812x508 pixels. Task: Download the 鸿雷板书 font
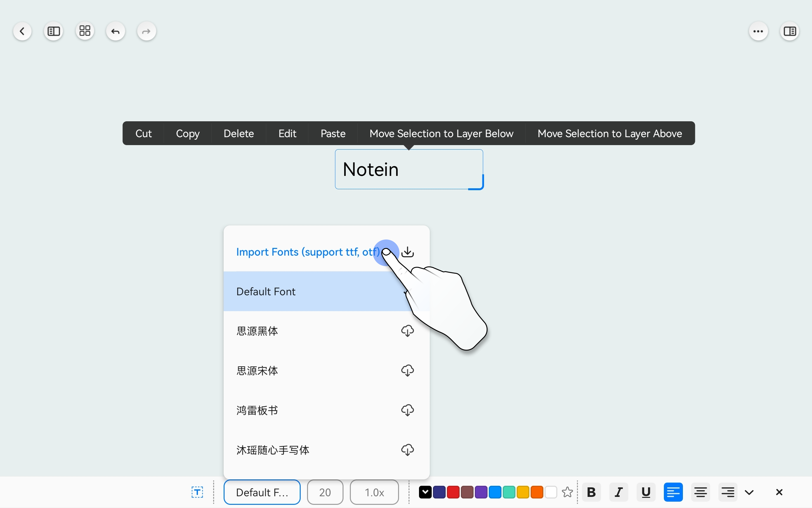pyautogui.click(x=408, y=410)
